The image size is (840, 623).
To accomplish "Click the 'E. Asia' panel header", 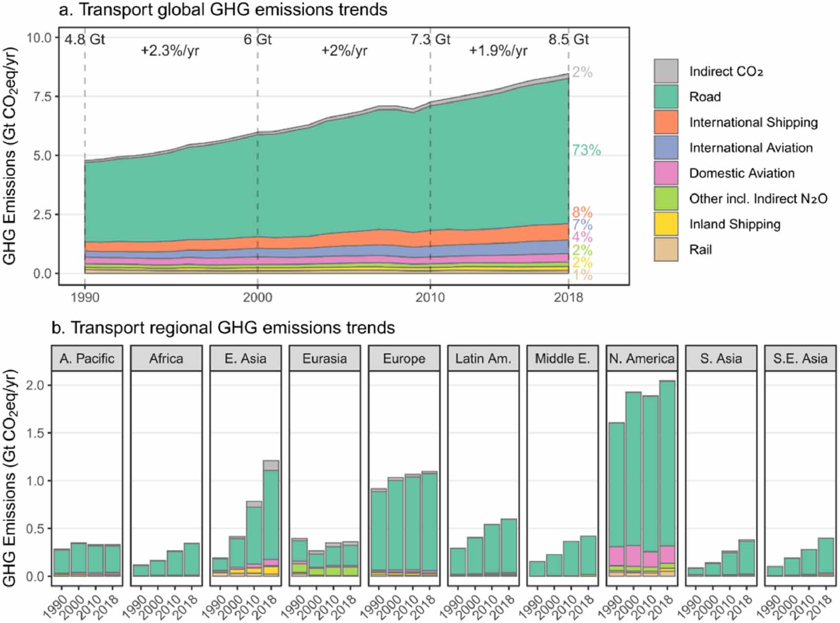I will click(x=246, y=359).
